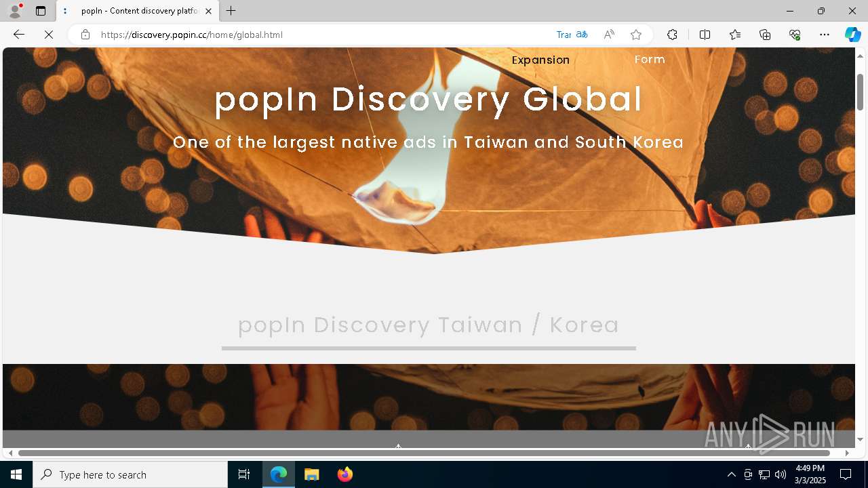Launch Firefox from taskbar
The width and height of the screenshot is (868, 488).
coord(344,474)
